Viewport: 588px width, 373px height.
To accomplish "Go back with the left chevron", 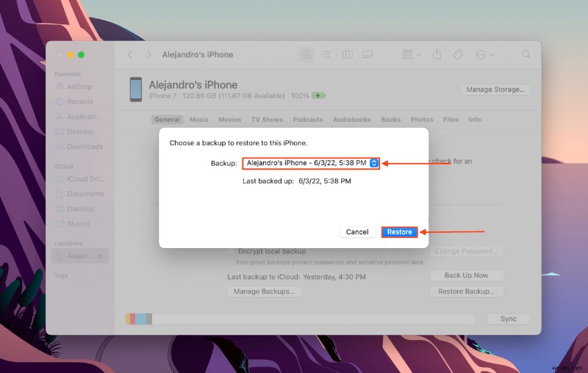I will 130,54.
